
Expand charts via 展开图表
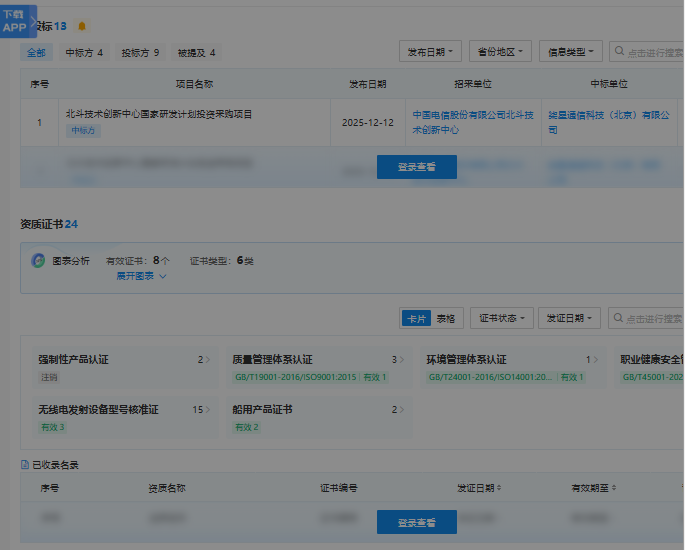point(141,276)
